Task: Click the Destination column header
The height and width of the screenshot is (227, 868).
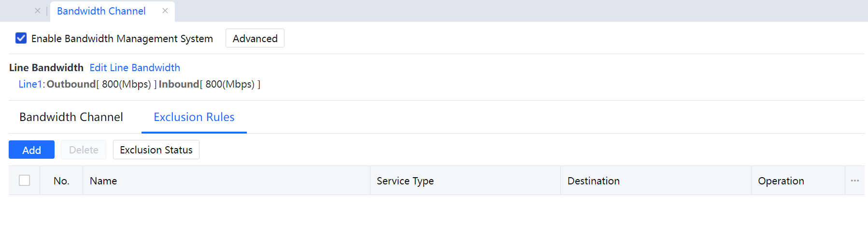Action: (x=593, y=181)
